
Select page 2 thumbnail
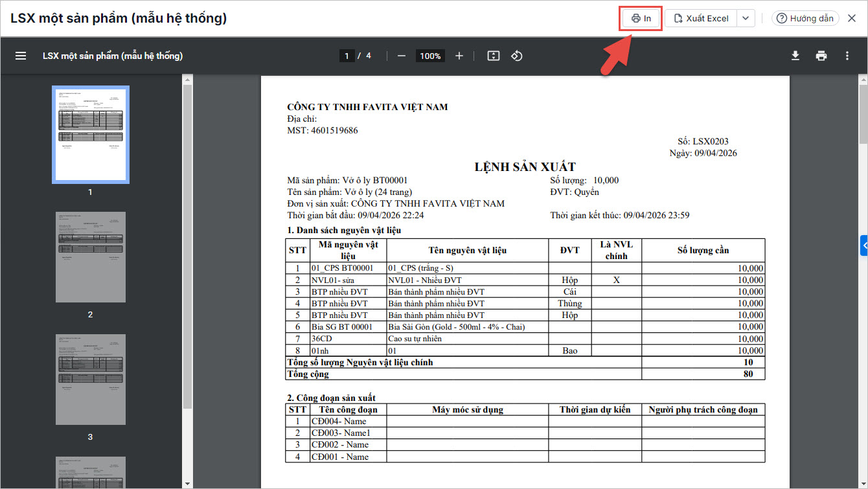click(91, 257)
